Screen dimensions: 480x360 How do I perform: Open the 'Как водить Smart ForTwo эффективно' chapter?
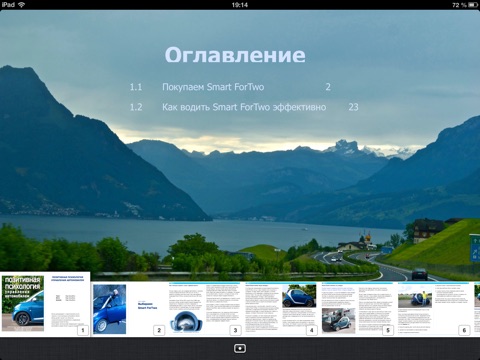[244, 107]
